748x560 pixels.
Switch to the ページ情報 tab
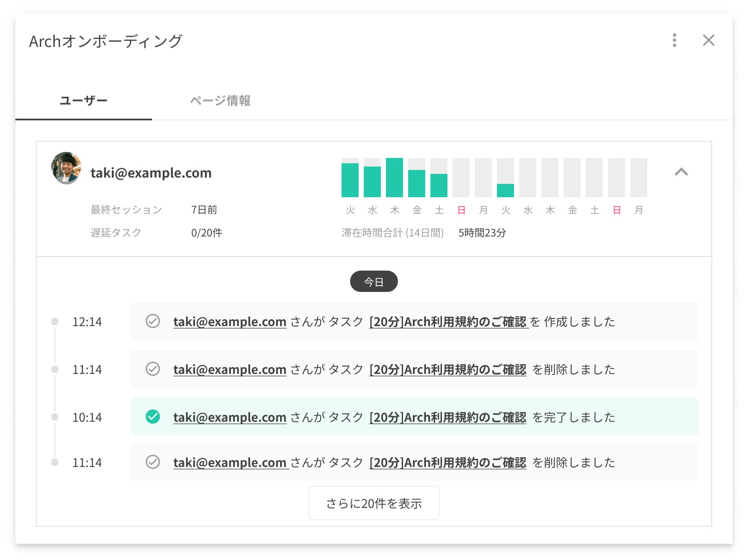click(x=220, y=101)
